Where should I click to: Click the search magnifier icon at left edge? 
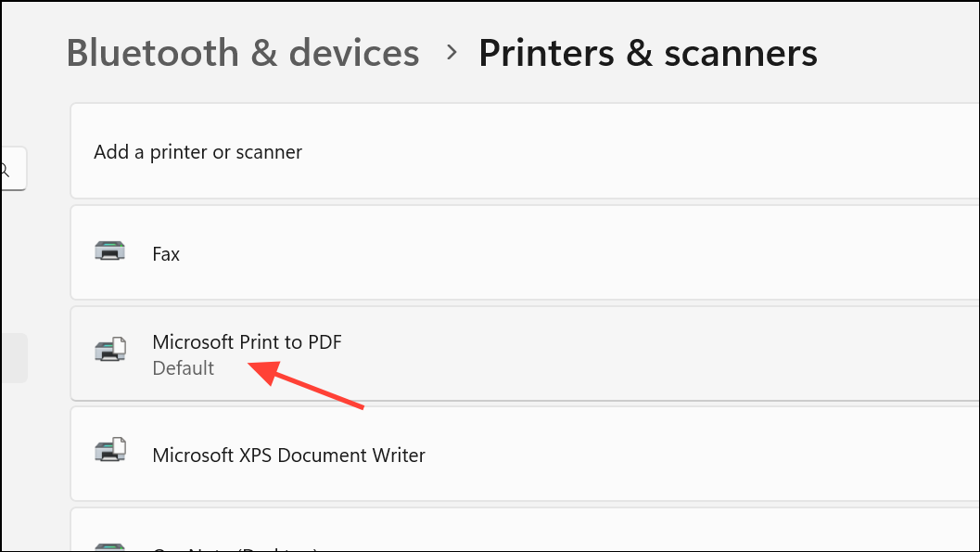tap(5, 170)
